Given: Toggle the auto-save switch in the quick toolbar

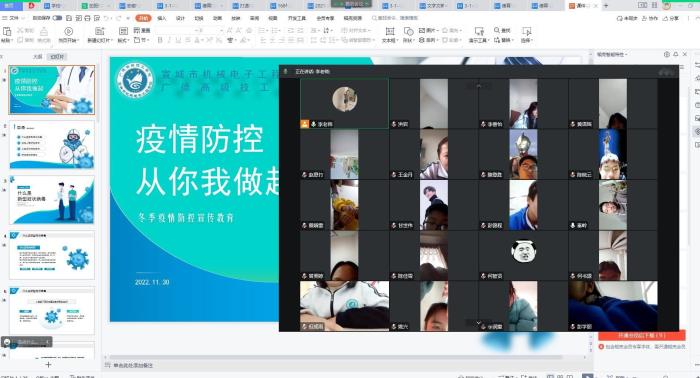Looking at the screenshot, I should click(x=57, y=18).
